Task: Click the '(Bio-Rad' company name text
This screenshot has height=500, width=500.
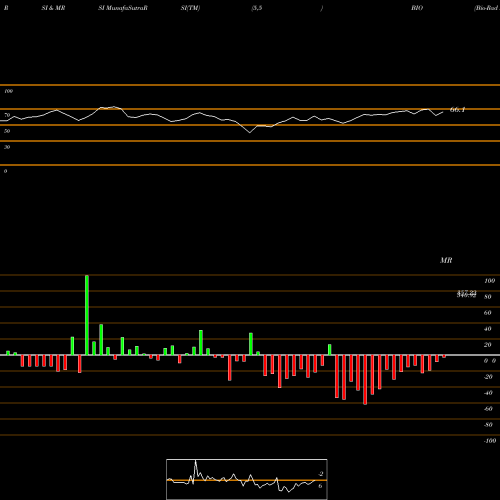Action: click(487, 8)
